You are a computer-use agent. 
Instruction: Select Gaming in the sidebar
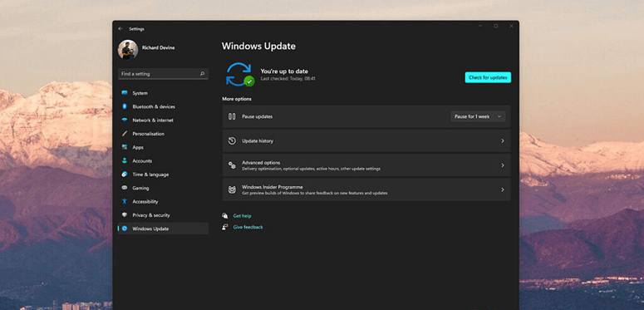click(163, 188)
